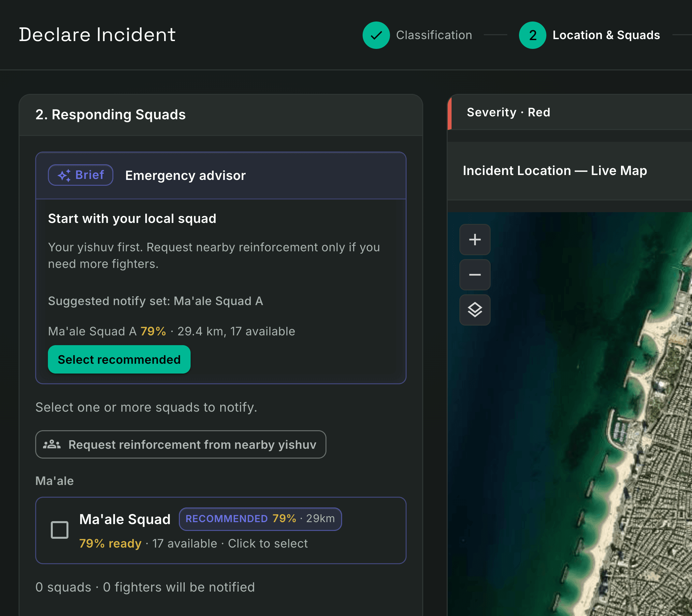Tick the Ma'ale Squad checkbox

60,530
